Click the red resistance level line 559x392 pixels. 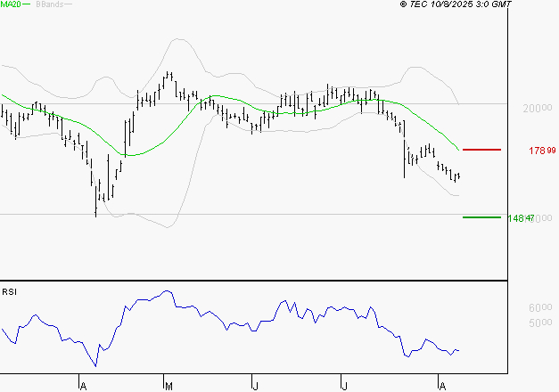(481, 150)
